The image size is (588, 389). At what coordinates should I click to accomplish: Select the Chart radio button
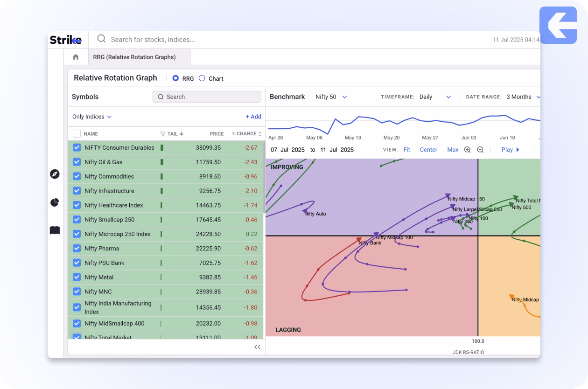point(202,78)
